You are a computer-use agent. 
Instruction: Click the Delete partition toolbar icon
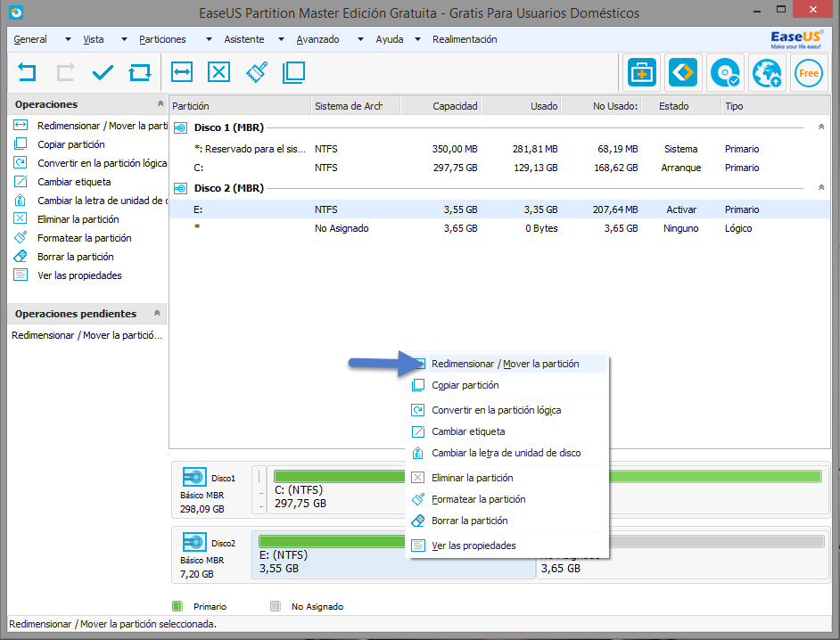point(218,72)
